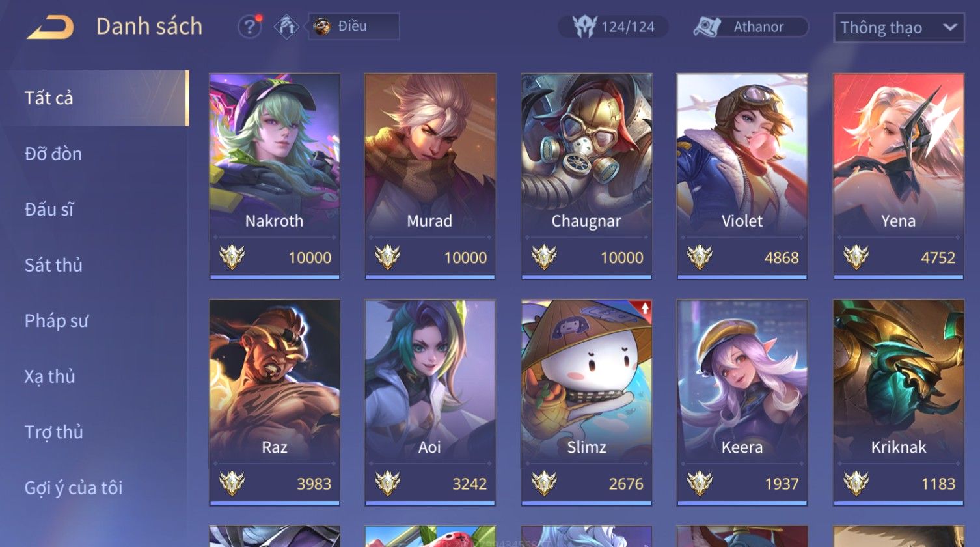980x547 pixels.
Task: Open the help question mark icon
Action: [x=249, y=27]
